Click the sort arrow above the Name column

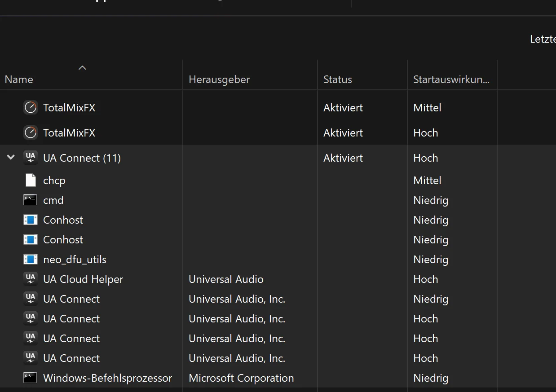[82, 68]
